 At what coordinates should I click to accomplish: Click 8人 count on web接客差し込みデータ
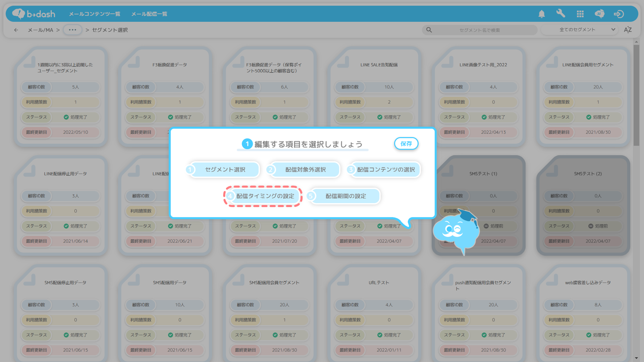[598, 305]
